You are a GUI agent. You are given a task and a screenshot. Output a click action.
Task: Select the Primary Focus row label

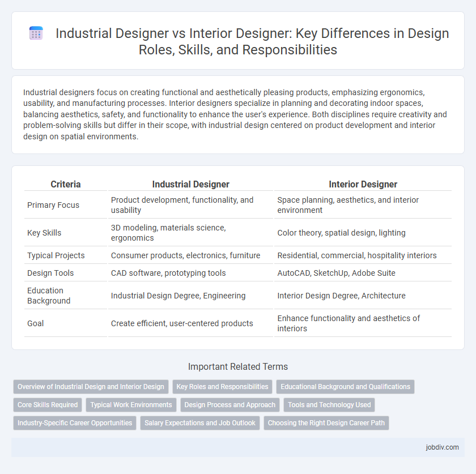coord(53,205)
